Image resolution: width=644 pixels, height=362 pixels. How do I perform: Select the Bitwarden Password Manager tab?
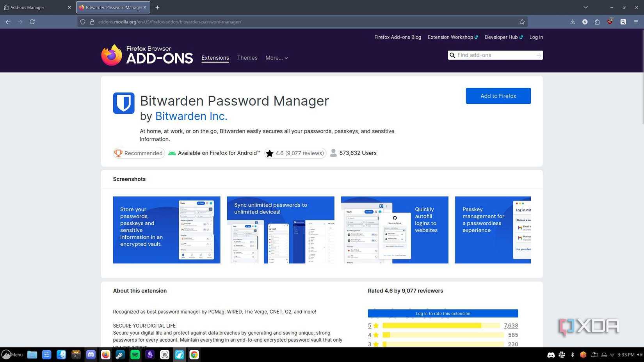click(113, 7)
